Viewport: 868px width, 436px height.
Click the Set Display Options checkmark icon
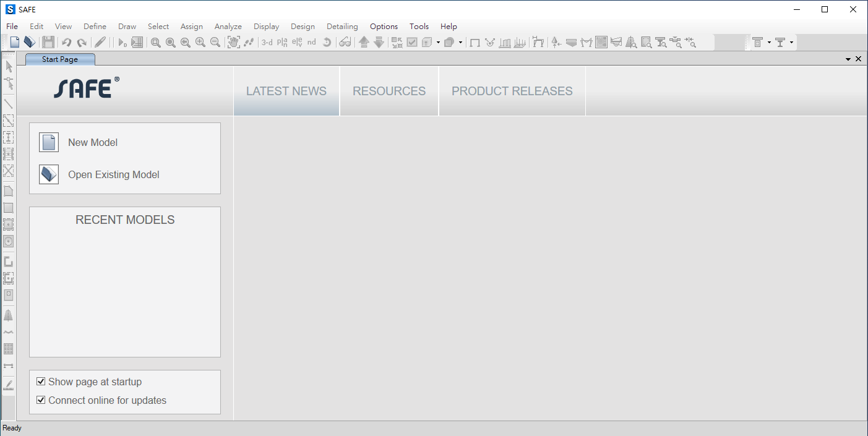point(412,42)
